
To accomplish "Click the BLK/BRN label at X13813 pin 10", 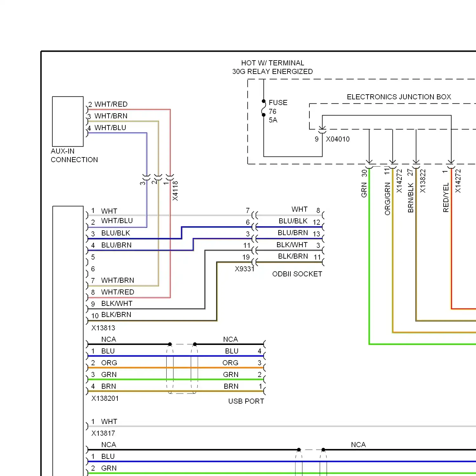I will 116,314.
